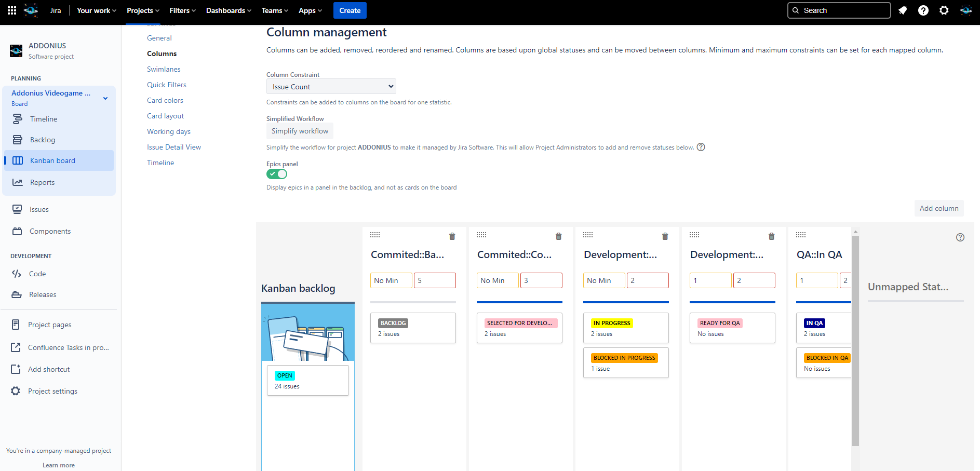Viewport: 980px width, 471px height.
Task: Disable the Epics panel toggle
Action: point(276,174)
